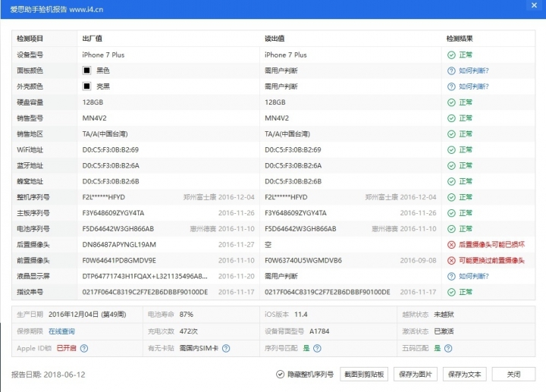
Task: Click the help icon beside Apple ID锁 已开启
Action: pos(84,348)
